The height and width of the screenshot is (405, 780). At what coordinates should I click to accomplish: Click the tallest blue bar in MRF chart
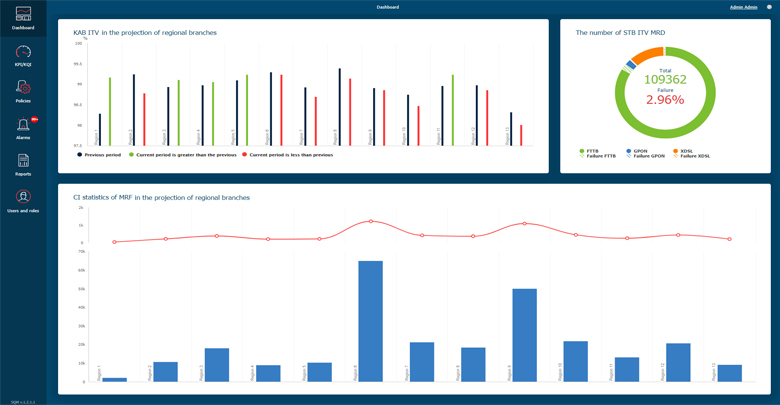pos(370,320)
